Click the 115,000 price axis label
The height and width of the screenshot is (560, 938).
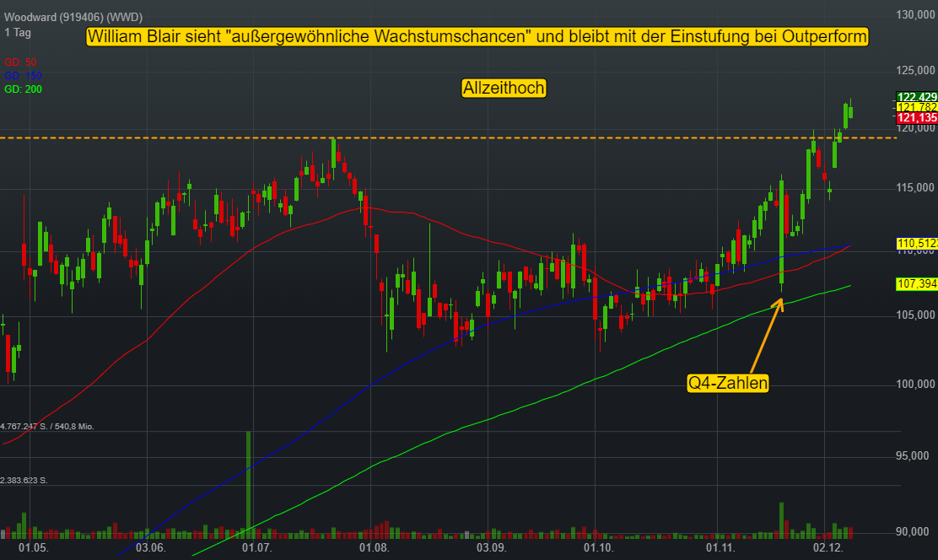pyautogui.click(x=915, y=188)
